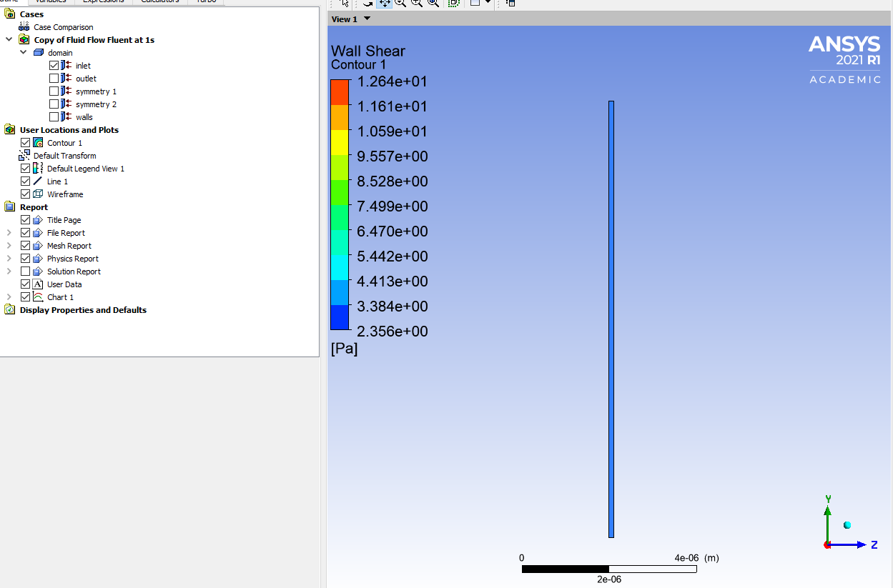Toggle the Contour 1 visibility checkbox

pos(26,143)
